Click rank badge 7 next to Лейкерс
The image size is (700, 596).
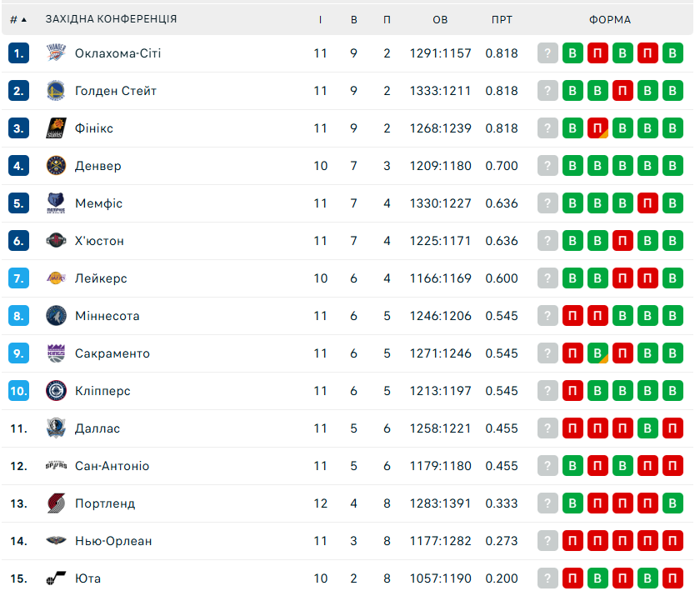(19, 278)
